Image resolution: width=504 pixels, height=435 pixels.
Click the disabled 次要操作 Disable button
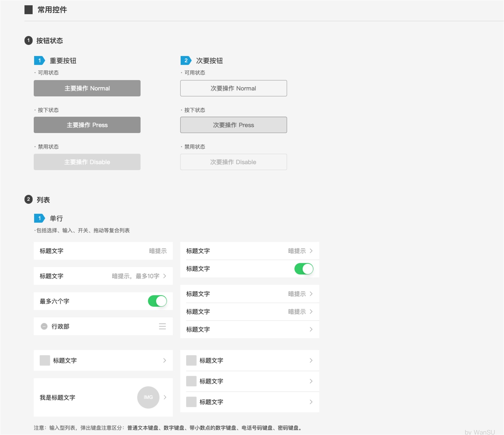[x=234, y=162]
